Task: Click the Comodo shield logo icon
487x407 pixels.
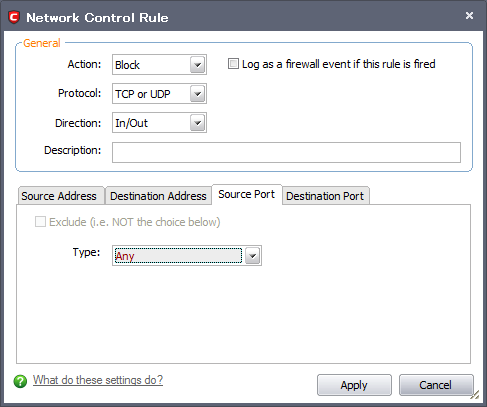Action: click(14, 17)
